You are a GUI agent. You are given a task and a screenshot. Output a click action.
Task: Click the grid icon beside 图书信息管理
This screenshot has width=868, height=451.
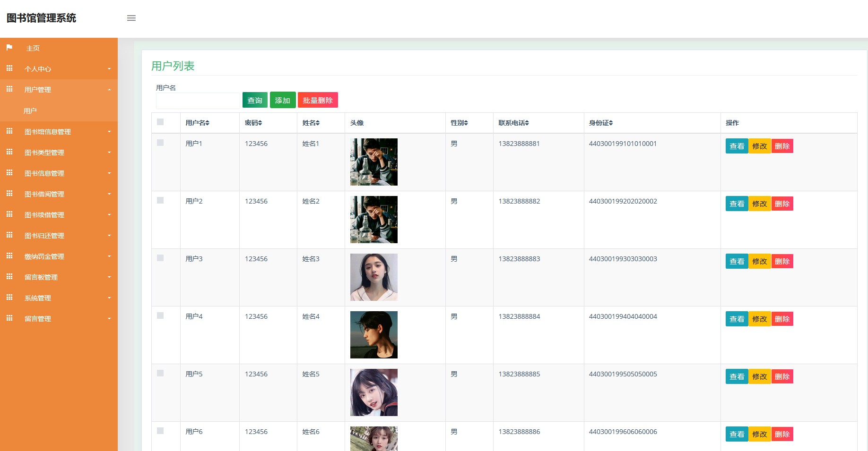9,173
